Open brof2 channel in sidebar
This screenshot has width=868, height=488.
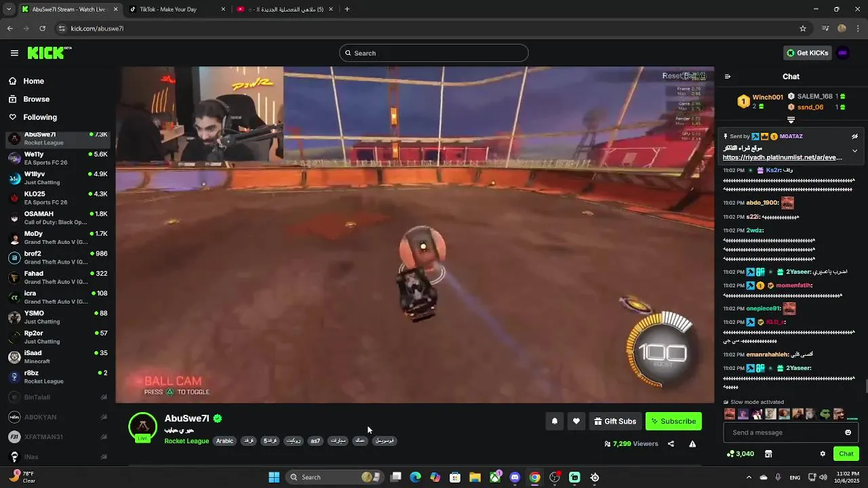[58, 258]
